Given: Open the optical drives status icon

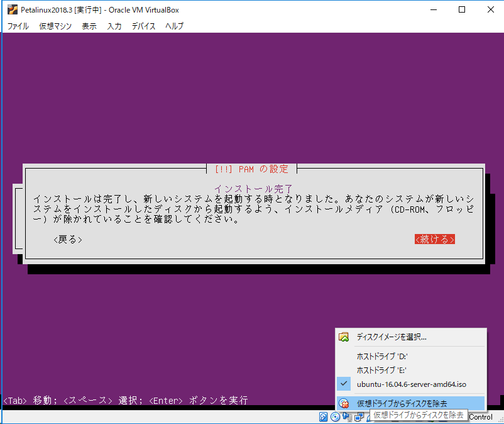Looking at the screenshot, I should [334, 416].
